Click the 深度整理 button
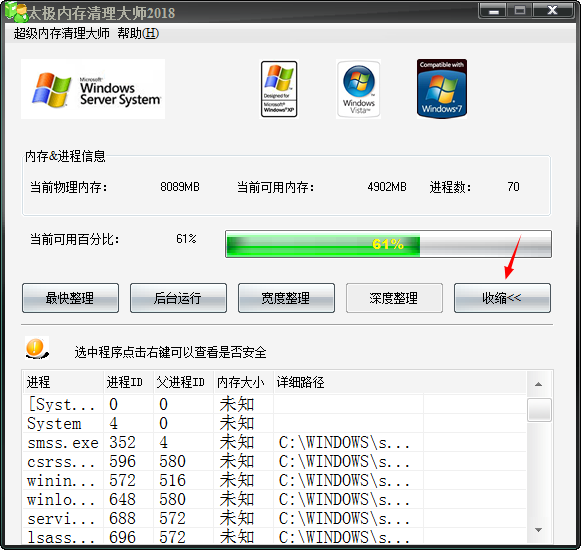Image resolution: width=581 pixels, height=550 pixels. [x=394, y=298]
